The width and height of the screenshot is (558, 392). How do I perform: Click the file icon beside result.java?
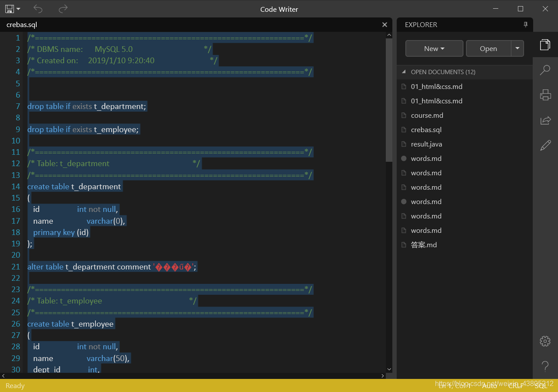click(404, 144)
